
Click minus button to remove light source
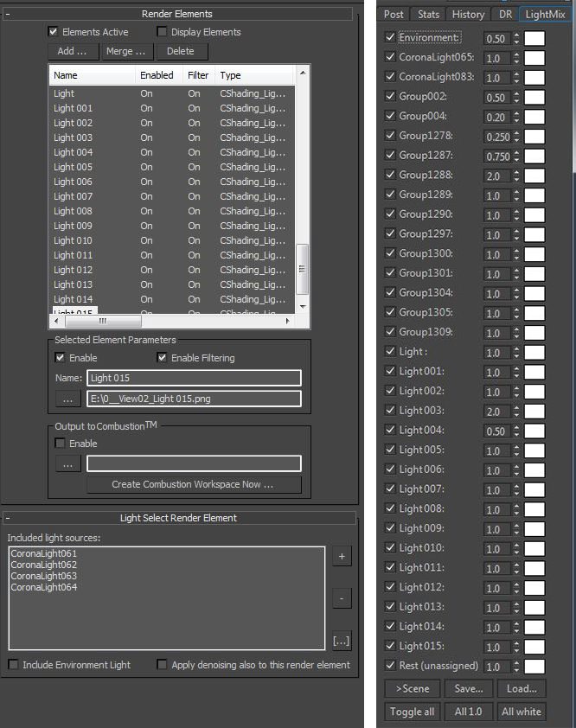[342, 598]
